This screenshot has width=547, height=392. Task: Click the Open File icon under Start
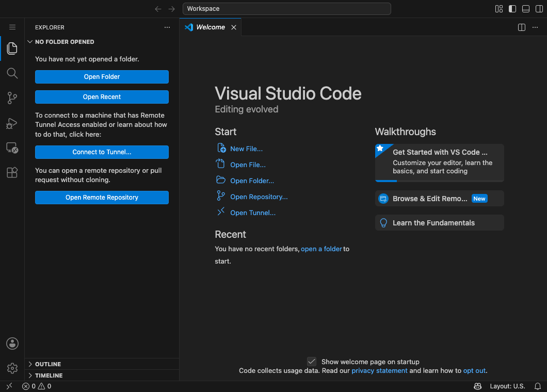coord(220,164)
